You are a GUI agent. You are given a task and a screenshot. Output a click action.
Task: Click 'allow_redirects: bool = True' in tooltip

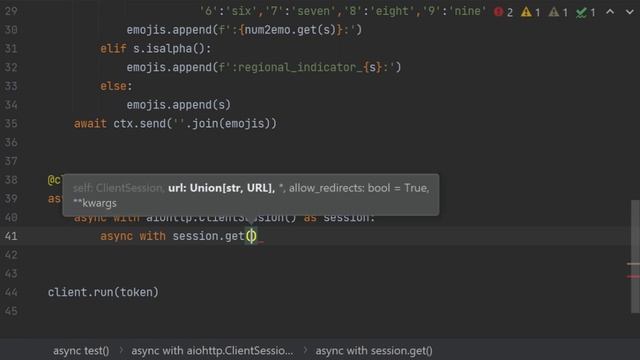359,188
